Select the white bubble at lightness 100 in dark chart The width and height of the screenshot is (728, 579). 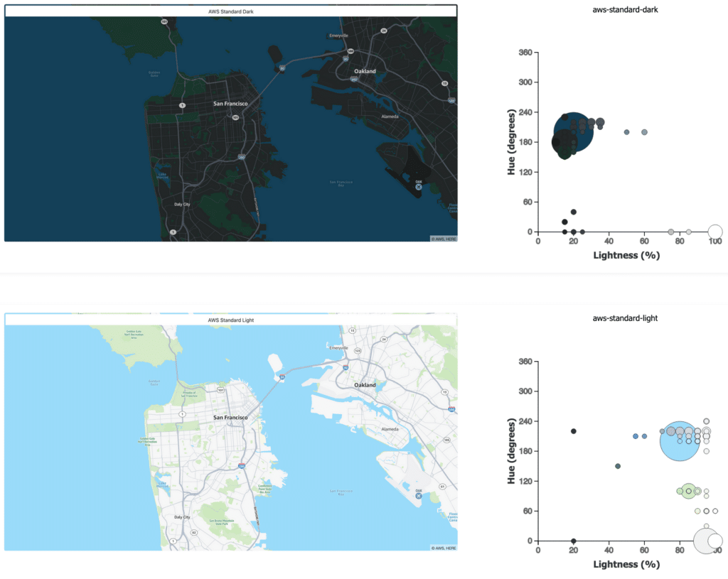[x=715, y=232]
